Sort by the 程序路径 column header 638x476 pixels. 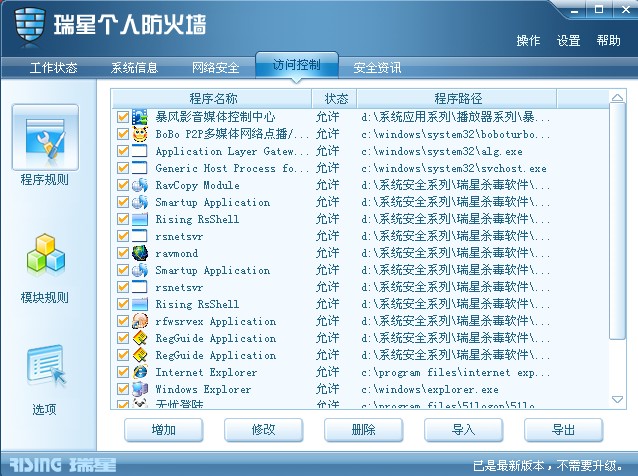[x=457, y=98]
